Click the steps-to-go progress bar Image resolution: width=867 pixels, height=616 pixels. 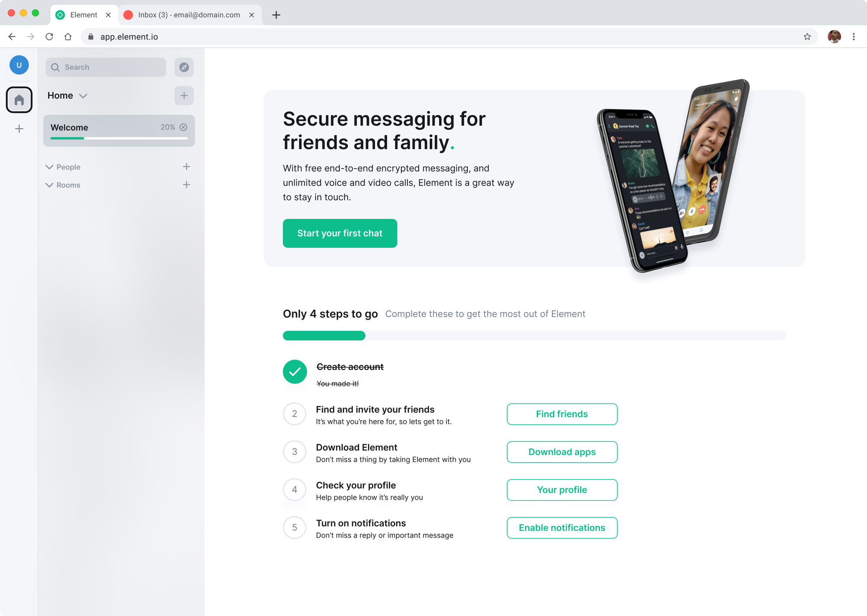[534, 336]
